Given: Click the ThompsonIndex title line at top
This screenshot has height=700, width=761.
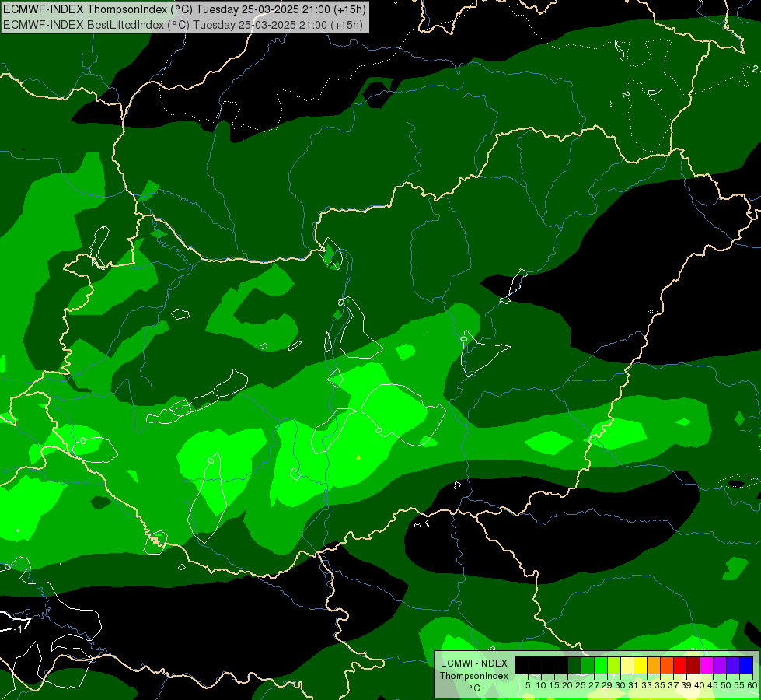Looking at the screenshot, I should point(184,9).
